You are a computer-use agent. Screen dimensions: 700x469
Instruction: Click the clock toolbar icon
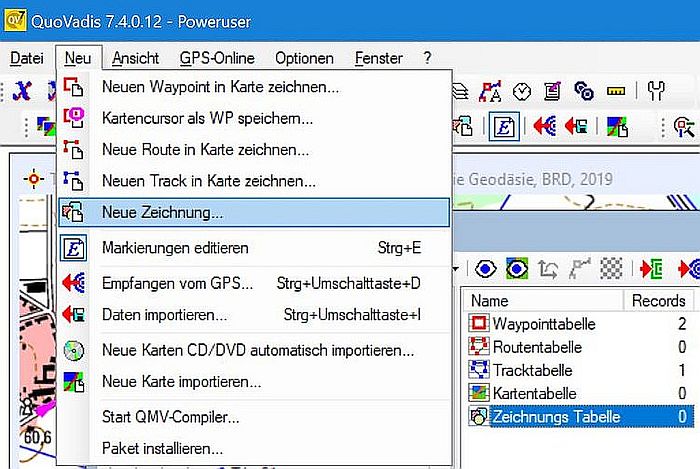pyautogui.click(x=522, y=92)
